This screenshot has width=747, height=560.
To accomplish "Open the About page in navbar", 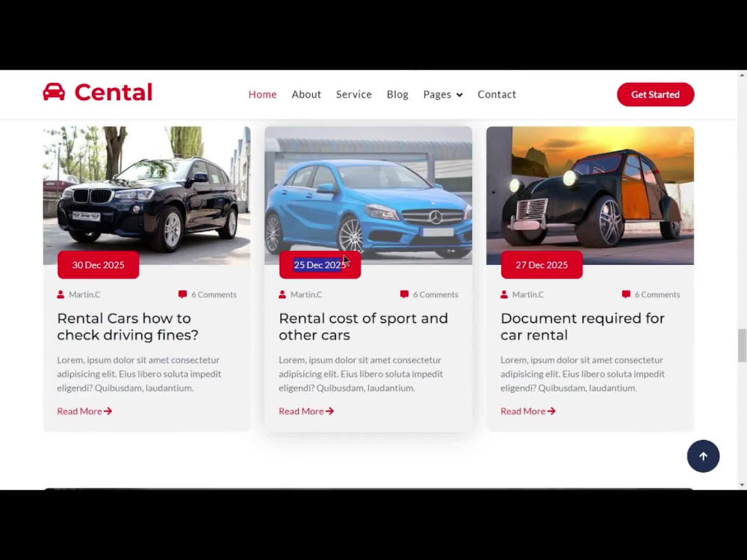I will (306, 94).
